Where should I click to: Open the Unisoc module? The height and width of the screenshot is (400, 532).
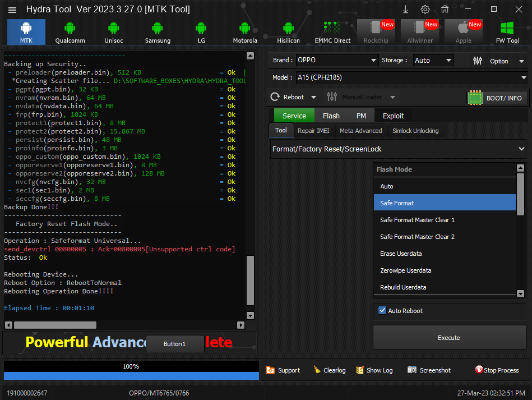113,32
